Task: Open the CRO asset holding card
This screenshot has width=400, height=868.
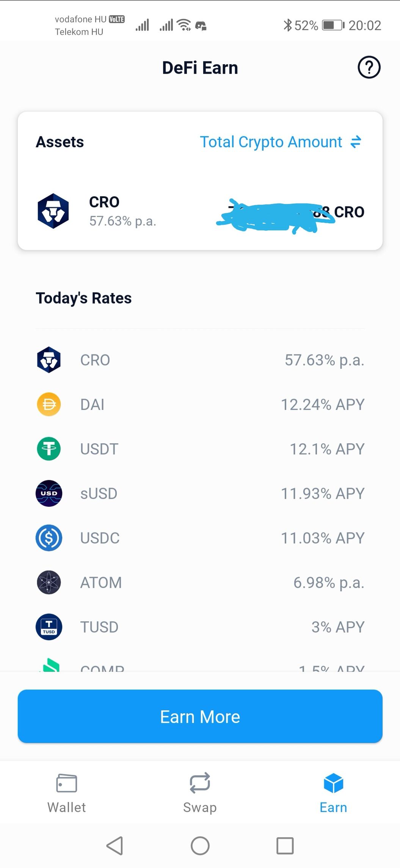Action: click(200, 211)
